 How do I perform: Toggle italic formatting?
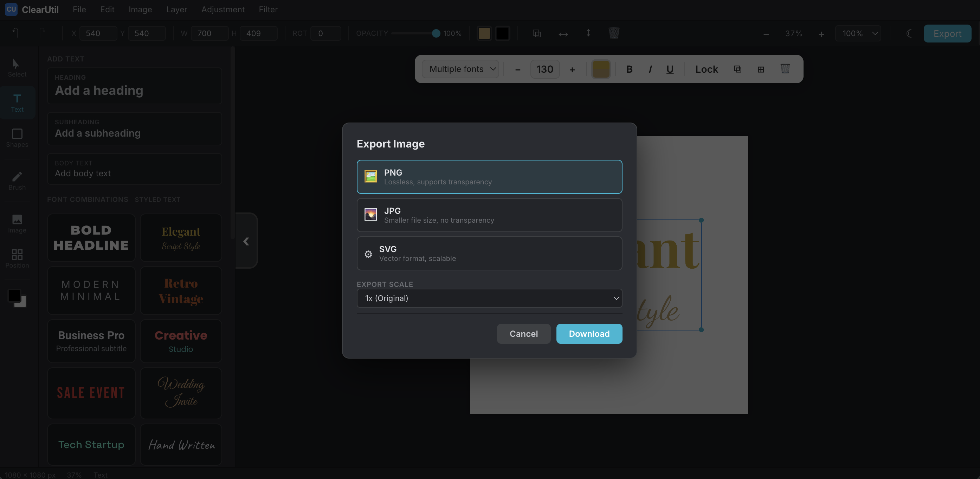coord(650,69)
